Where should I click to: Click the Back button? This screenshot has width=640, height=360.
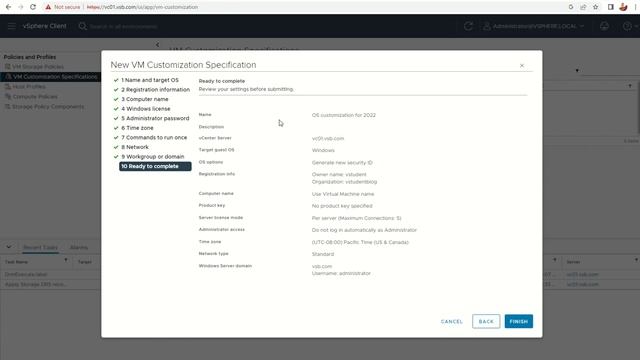click(486, 322)
